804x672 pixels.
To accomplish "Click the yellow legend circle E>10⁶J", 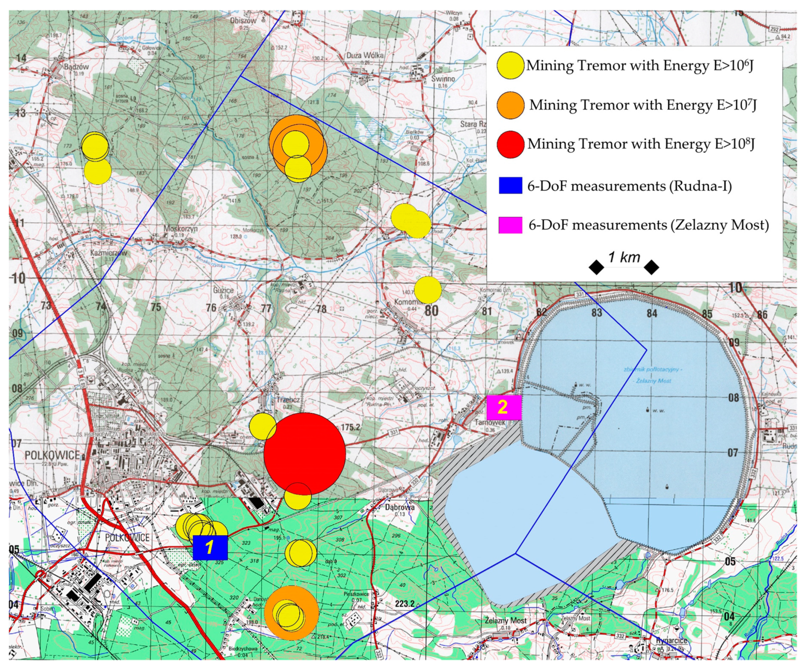I will point(510,66).
